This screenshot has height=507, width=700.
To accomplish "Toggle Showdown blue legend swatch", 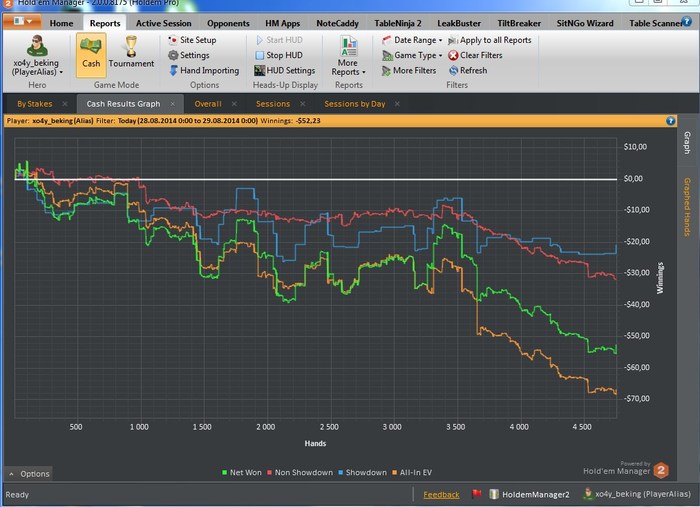I will click(341, 473).
